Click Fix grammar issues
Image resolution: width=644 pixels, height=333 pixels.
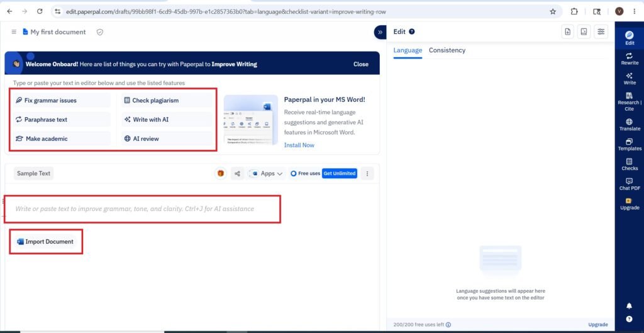tap(62, 100)
